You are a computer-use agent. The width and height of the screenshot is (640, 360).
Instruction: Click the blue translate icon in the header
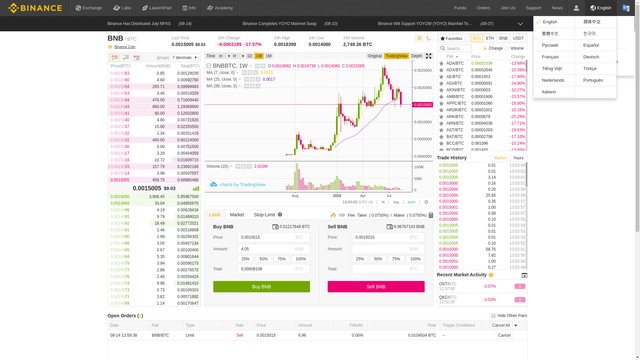tap(626, 8)
